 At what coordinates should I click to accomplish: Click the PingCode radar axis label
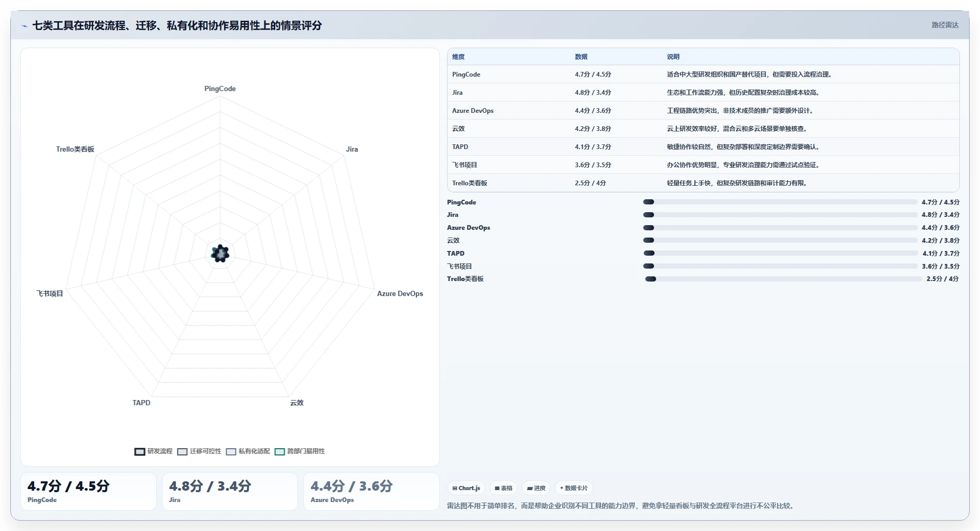click(x=220, y=89)
